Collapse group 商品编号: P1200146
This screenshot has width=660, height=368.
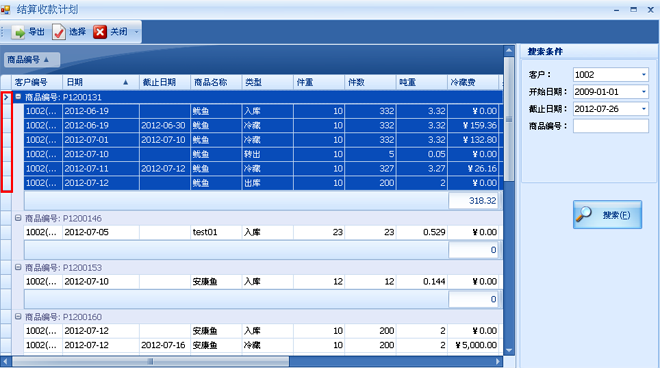pyautogui.click(x=18, y=218)
